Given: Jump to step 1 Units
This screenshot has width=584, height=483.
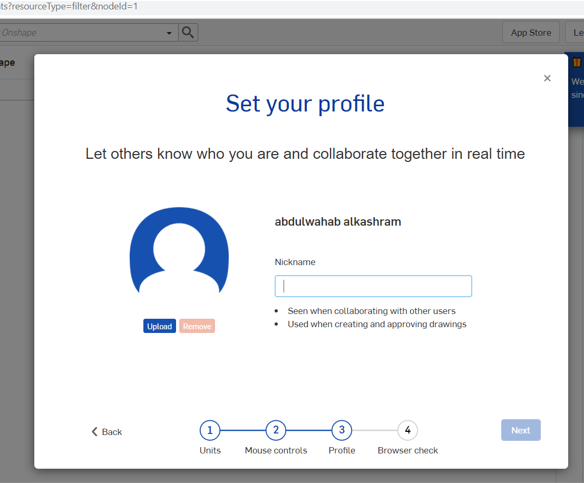Looking at the screenshot, I should click(x=210, y=430).
